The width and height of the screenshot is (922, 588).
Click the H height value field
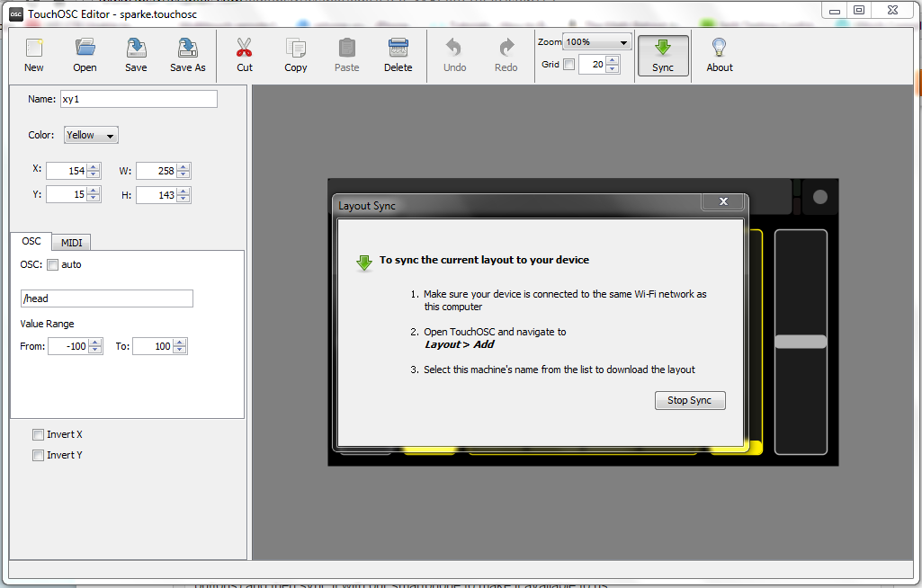(x=157, y=194)
